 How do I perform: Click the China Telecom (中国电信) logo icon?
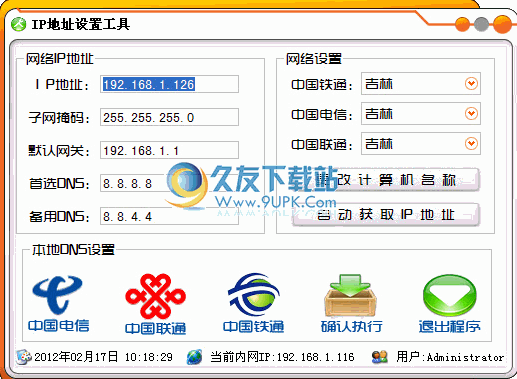[57, 295]
